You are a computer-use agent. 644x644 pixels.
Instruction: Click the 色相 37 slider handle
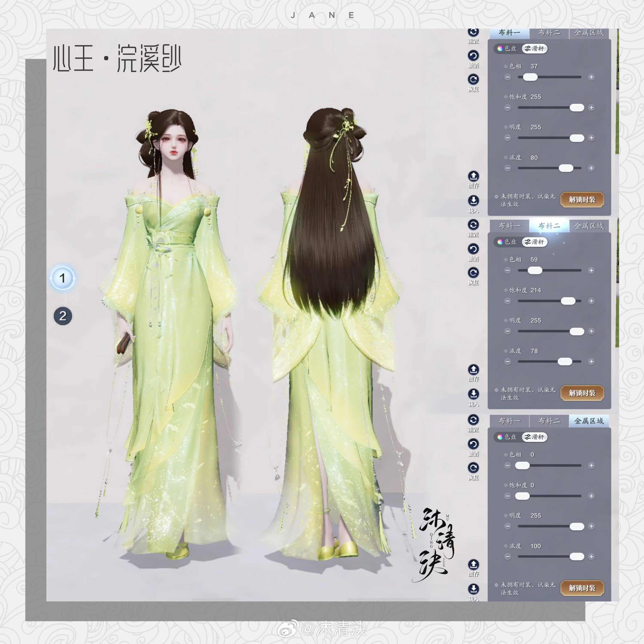click(x=530, y=77)
